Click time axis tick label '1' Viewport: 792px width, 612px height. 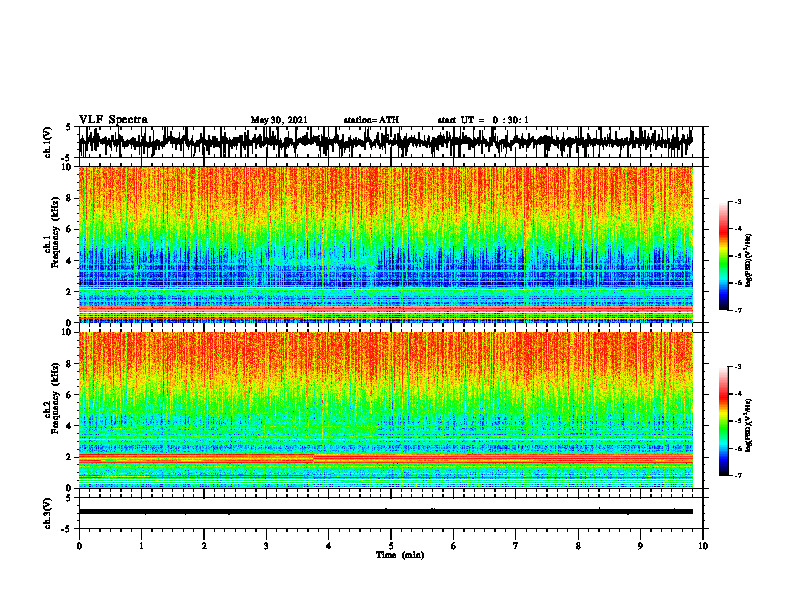pyautogui.click(x=141, y=546)
